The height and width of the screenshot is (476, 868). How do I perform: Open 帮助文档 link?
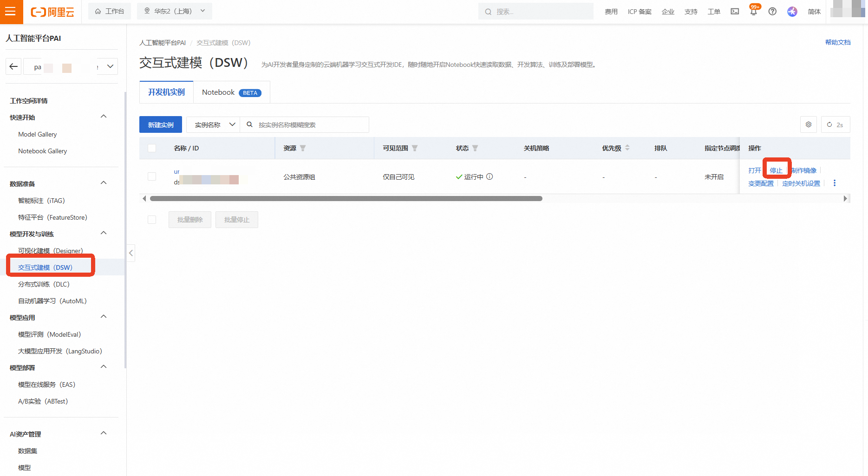pos(838,42)
